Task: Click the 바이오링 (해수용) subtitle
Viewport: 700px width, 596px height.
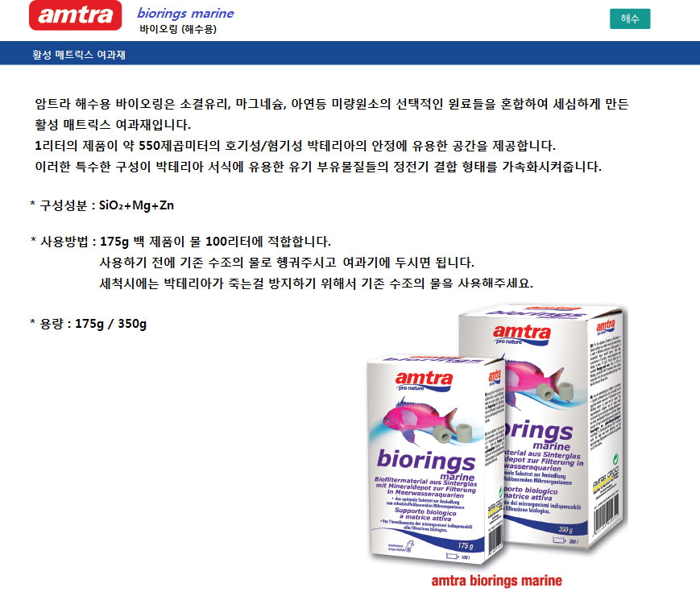Action: pos(178,29)
